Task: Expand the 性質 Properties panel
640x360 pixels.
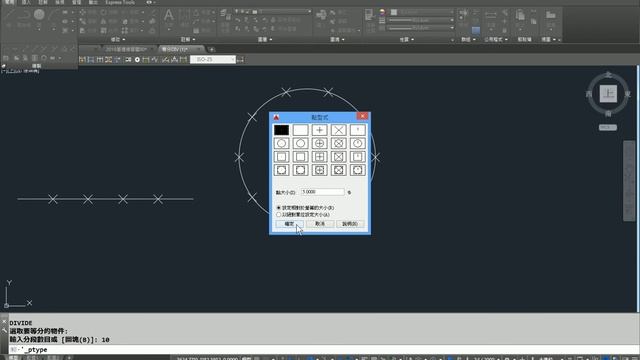Action: [407, 40]
